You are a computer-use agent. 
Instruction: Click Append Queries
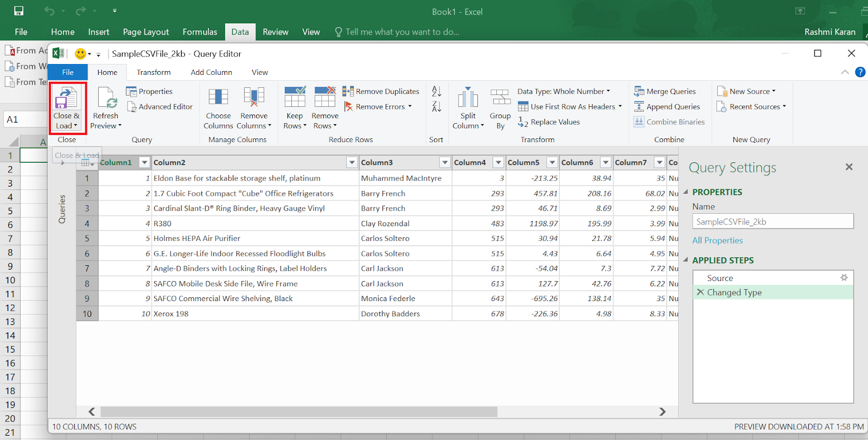(667, 106)
